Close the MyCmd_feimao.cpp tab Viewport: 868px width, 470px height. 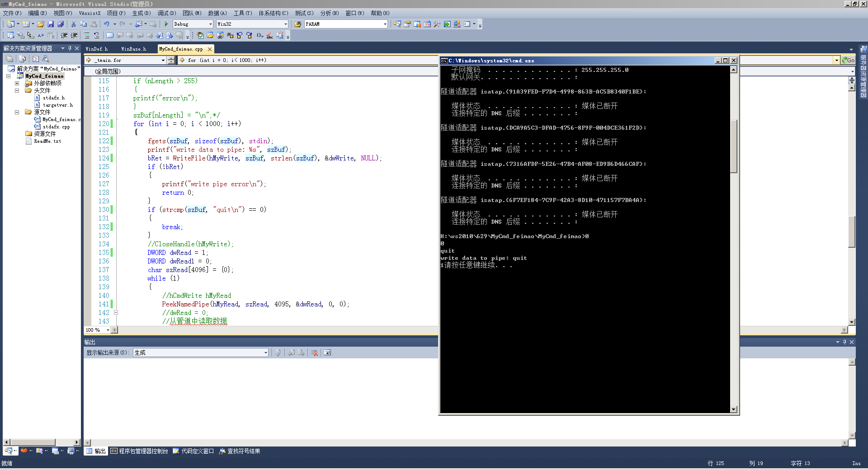tap(209, 49)
